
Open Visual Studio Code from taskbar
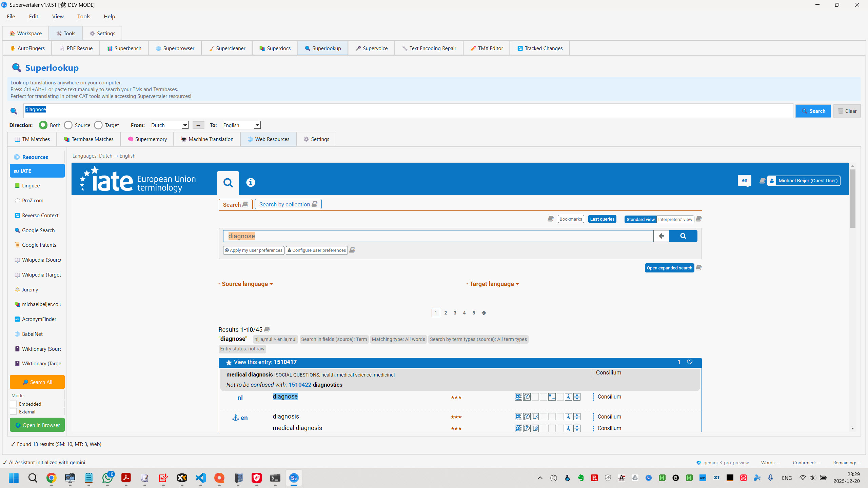coord(201,478)
